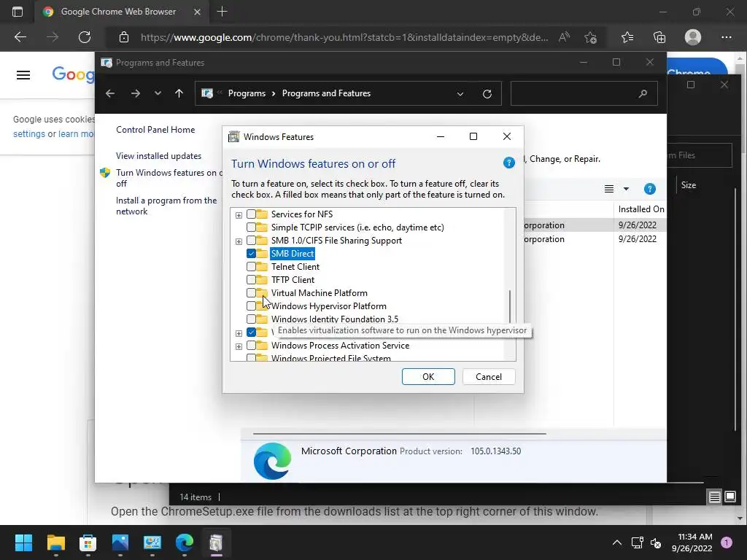Open the browser Favorites list
The height and width of the screenshot is (560, 747).
(627, 37)
